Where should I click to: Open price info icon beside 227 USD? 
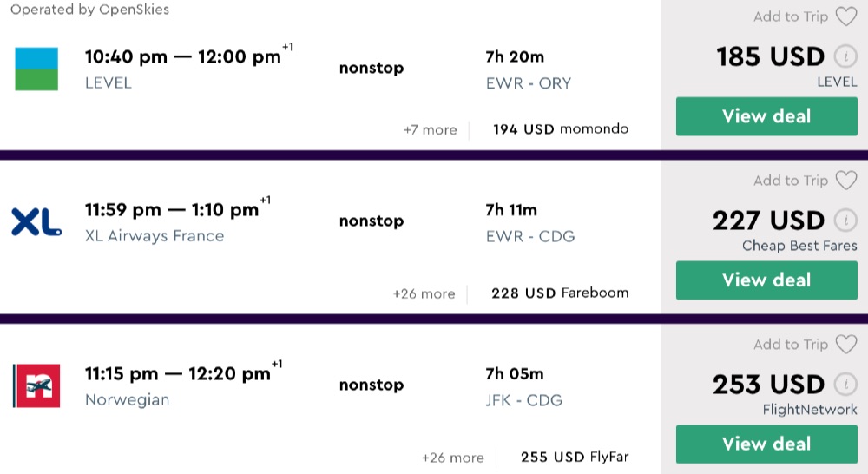(x=844, y=221)
